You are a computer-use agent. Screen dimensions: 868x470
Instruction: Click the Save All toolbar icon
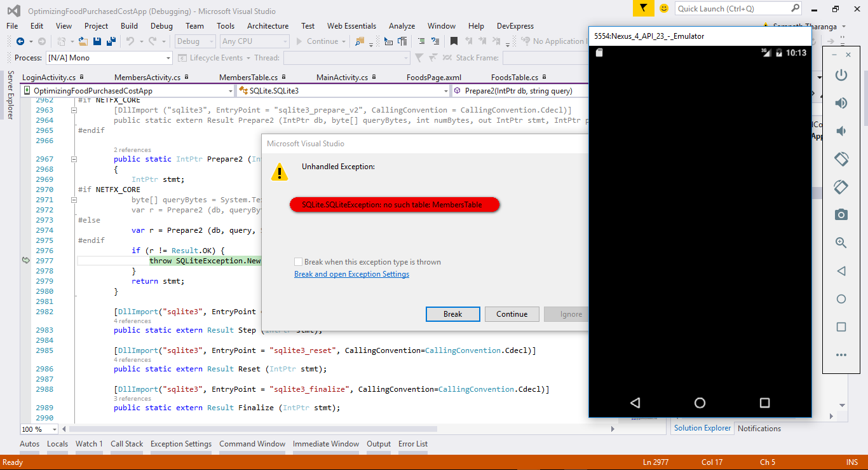click(x=111, y=41)
